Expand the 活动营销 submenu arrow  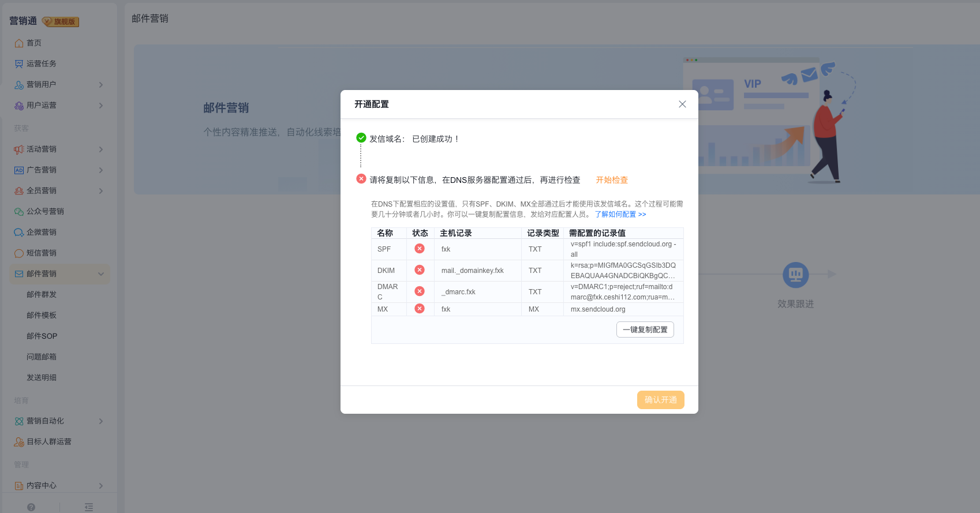point(101,149)
